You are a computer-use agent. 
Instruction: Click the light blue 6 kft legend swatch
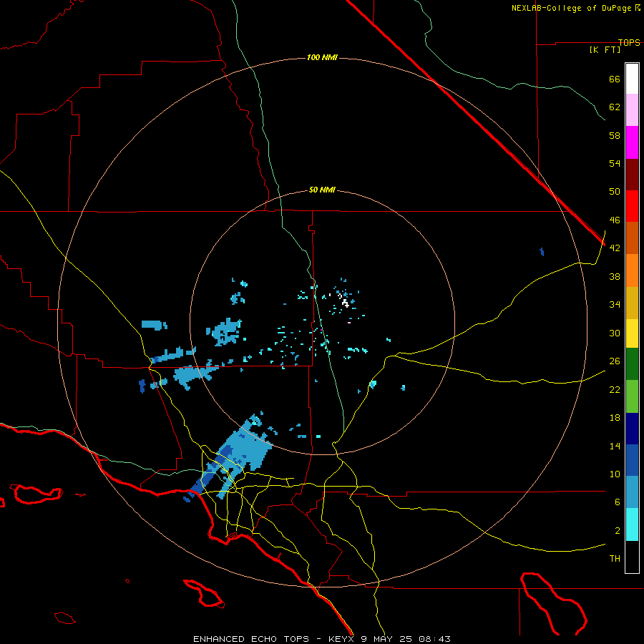pyautogui.click(x=632, y=492)
